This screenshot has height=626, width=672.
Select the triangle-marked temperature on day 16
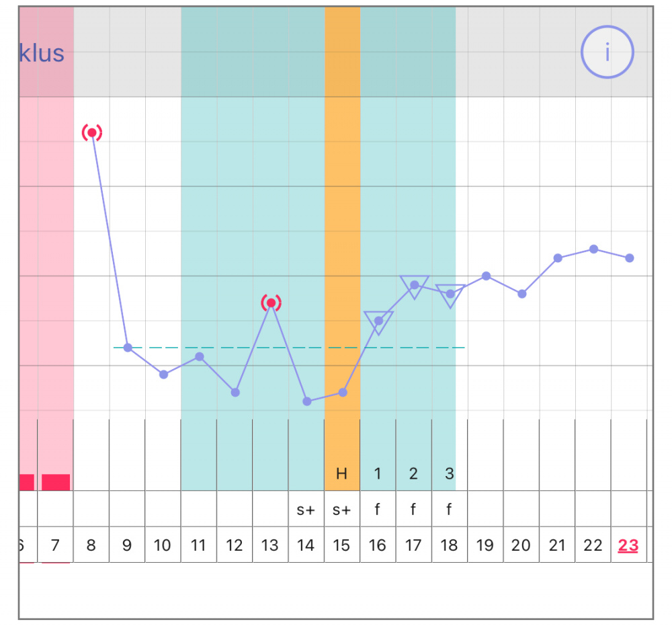(378, 321)
